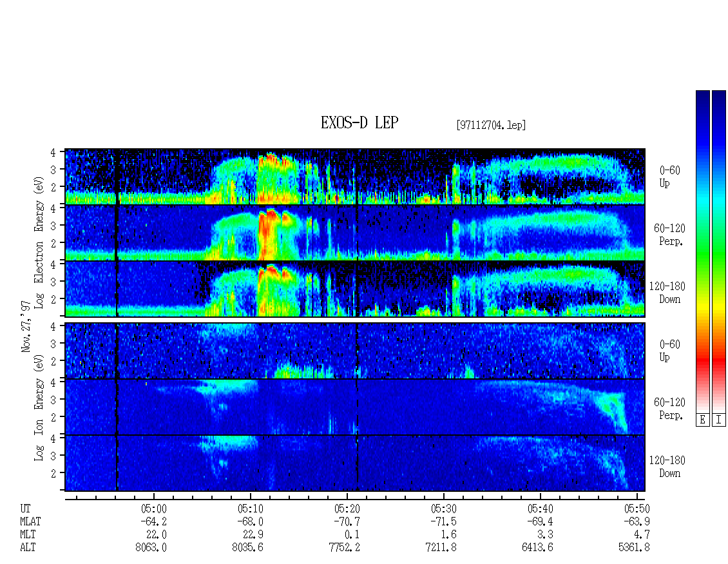Screen dimensions: 728x564
Task: Click the 'ALT' row label
Action: [x=28, y=547]
